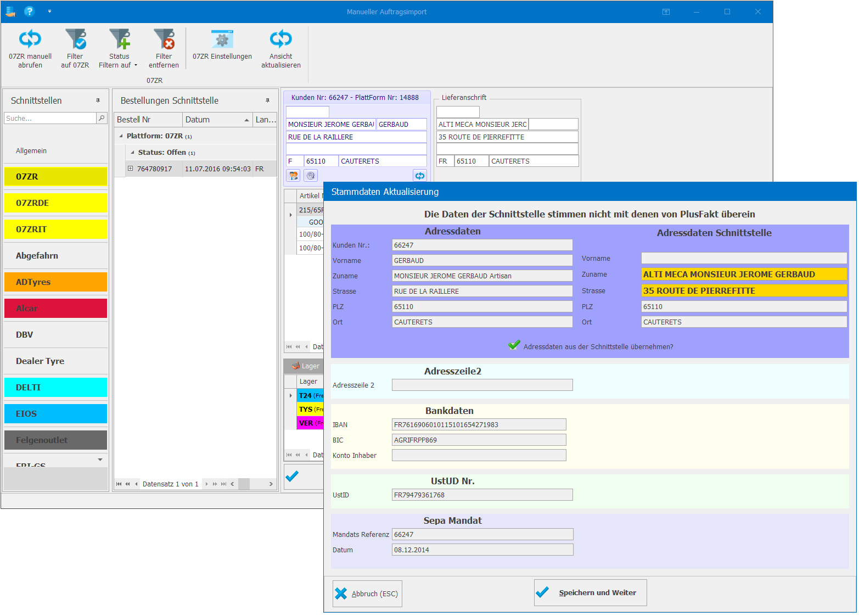Select the EIOS interface

[55, 413]
